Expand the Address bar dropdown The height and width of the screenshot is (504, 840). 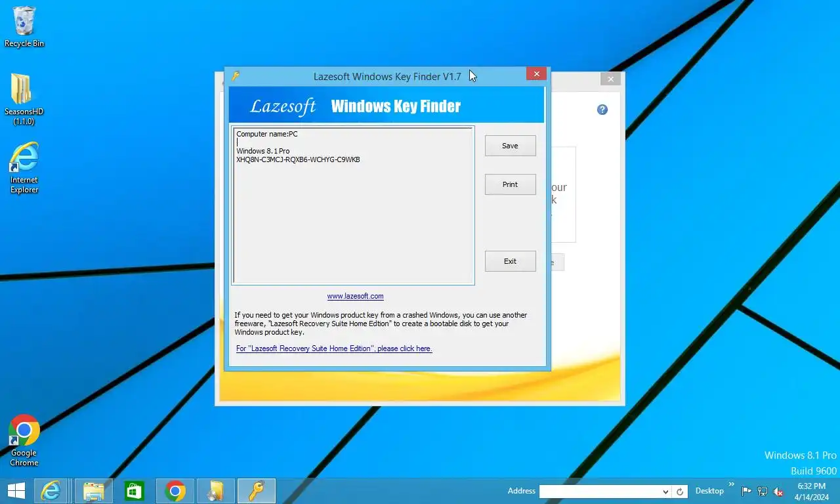(x=665, y=492)
